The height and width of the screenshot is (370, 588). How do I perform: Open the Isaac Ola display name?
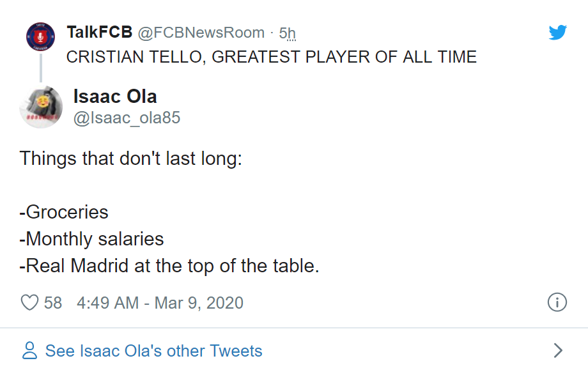(x=115, y=96)
